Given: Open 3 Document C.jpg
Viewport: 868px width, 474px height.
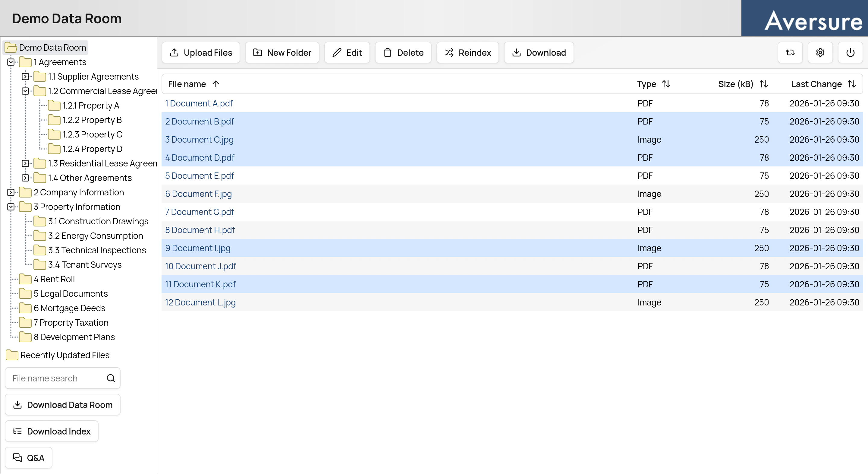Looking at the screenshot, I should (x=200, y=139).
